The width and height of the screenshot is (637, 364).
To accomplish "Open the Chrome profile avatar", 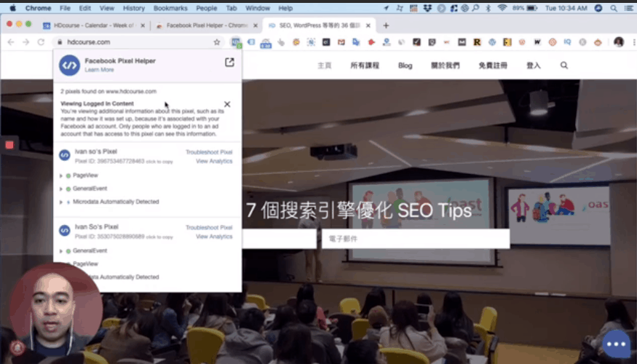I will [x=618, y=41].
